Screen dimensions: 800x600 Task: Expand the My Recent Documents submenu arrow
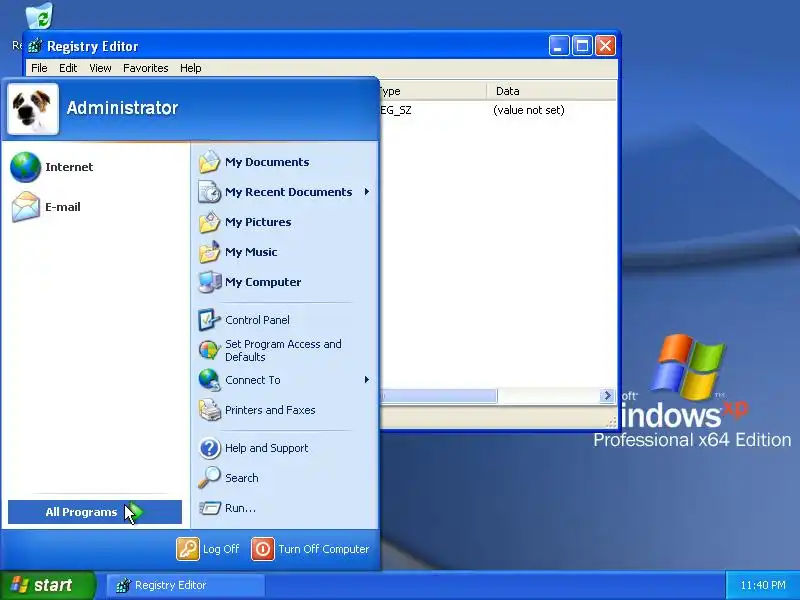coord(367,192)
